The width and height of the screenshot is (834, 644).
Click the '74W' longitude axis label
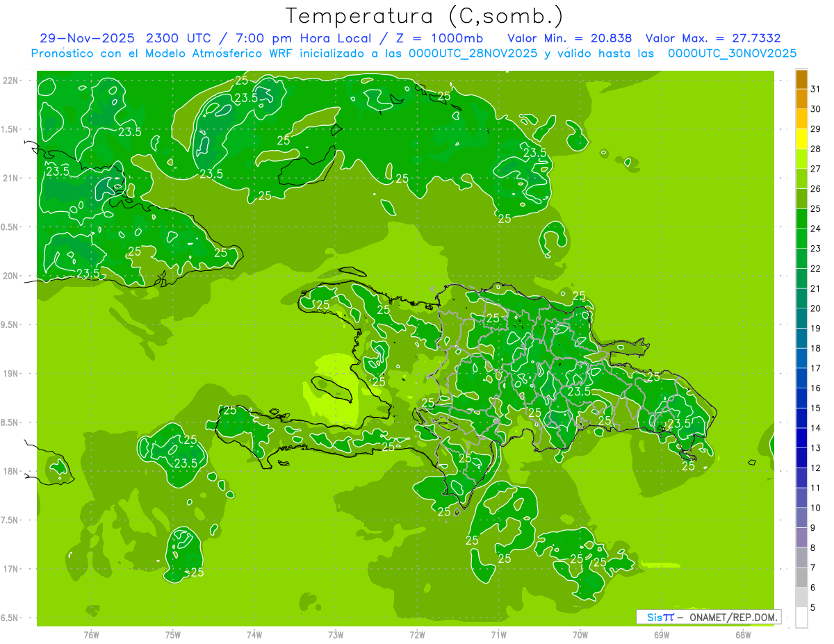pos(254,634)
